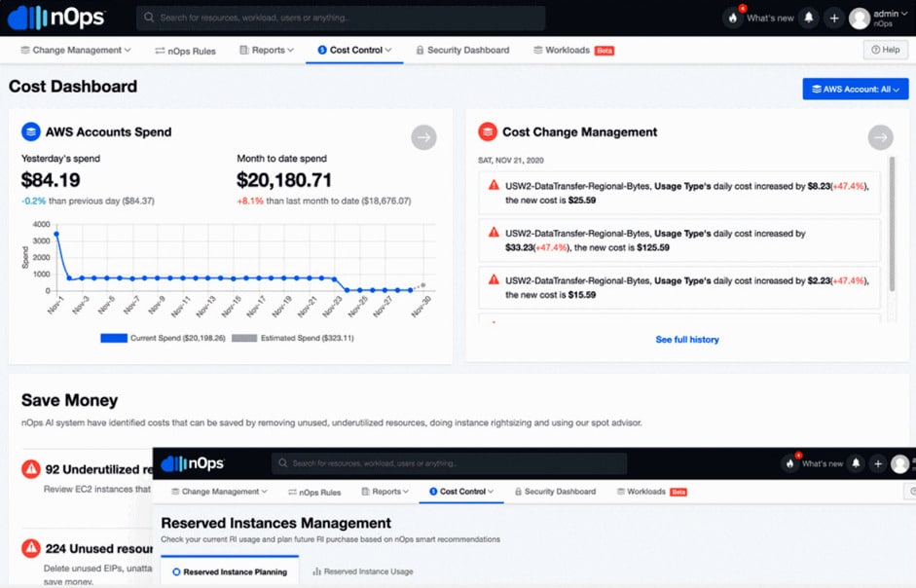
Task: Open AWS Account: All dropdown
Action: [856, 89]
